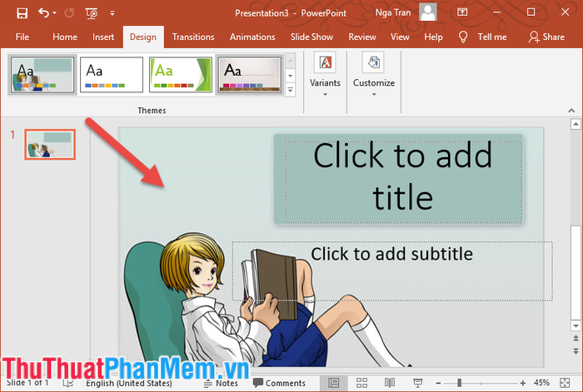583x392 pixels.
Task: Toggle the Comments pane
Action: [279, 383]
